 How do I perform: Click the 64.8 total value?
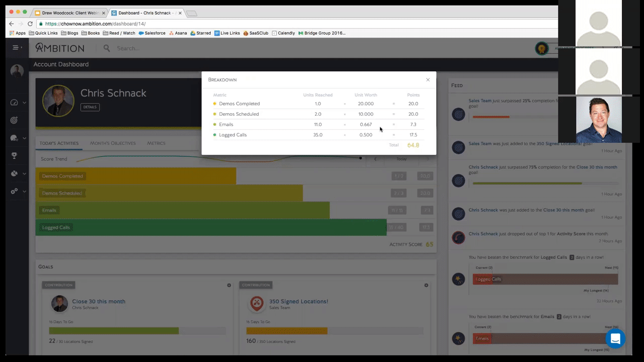point(413,145)
